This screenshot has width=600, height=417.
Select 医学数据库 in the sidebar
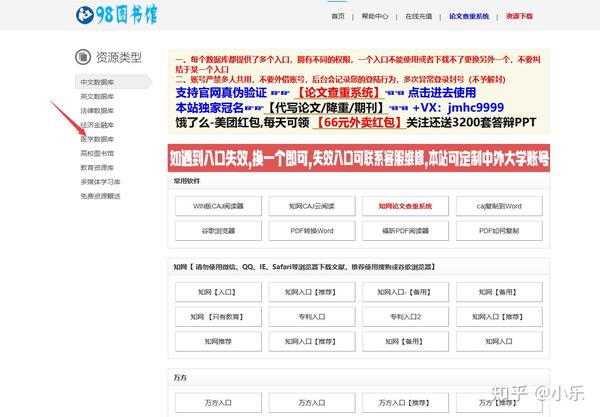pyautogui.click(x=97, y=139)
